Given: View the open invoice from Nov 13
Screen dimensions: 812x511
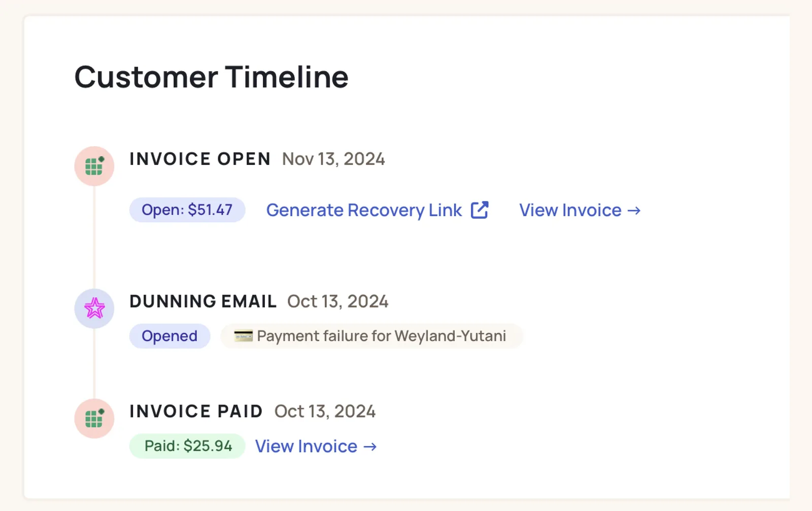Looking at the screenshot, I should 580,210.
